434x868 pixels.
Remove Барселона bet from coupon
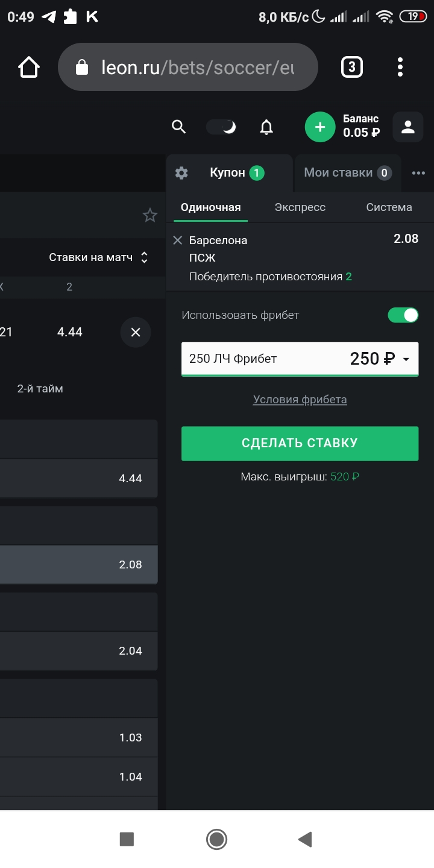tap(177, 241)
